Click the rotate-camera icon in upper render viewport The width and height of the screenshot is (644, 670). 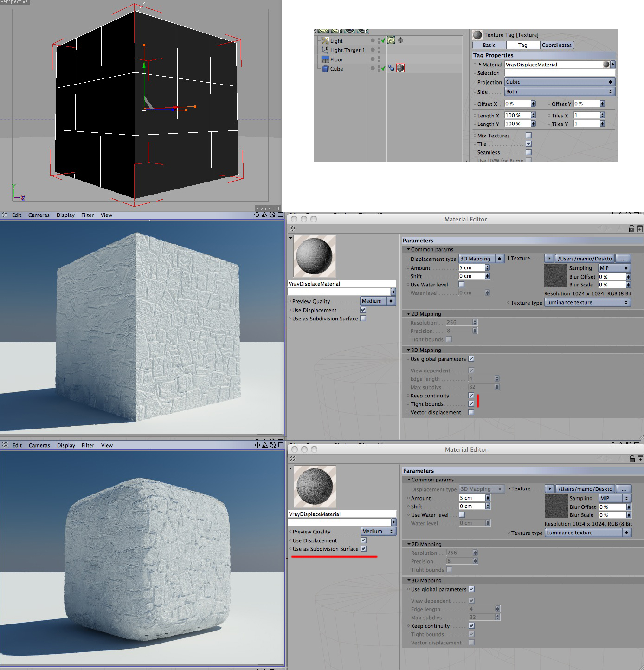point(272,215)
